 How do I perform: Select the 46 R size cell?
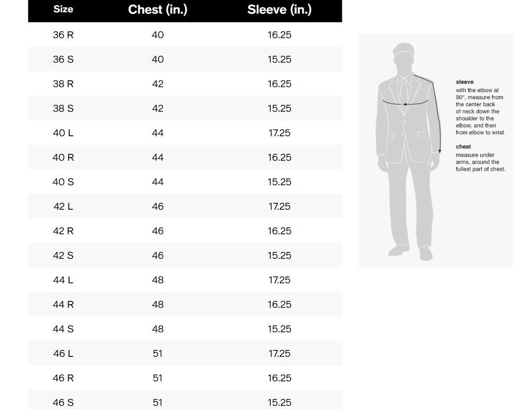tap(63, 378)
